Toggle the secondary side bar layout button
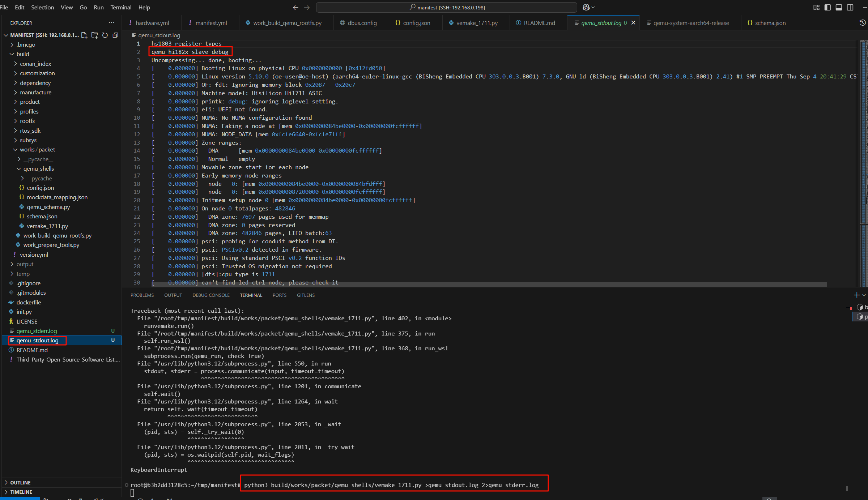Screen dimensions: 868x500 click(x=850, y=7)
